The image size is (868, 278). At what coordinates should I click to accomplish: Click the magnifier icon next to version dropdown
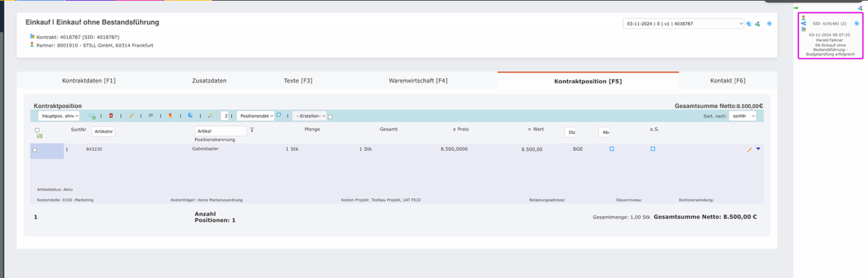749,24
